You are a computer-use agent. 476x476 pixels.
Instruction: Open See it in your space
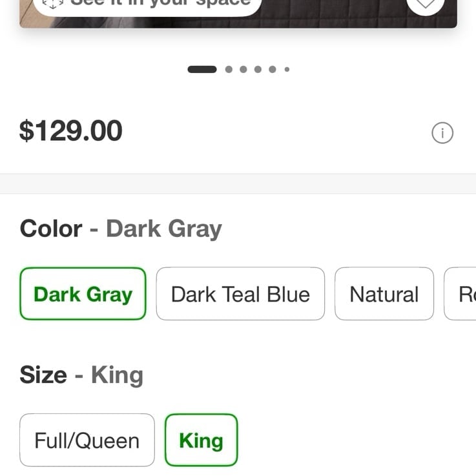[147, 5]
